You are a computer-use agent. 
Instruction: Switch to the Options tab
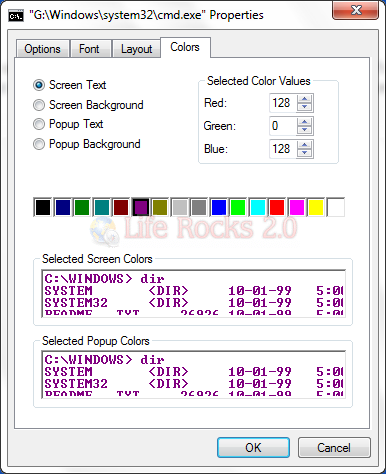point(43,49)
